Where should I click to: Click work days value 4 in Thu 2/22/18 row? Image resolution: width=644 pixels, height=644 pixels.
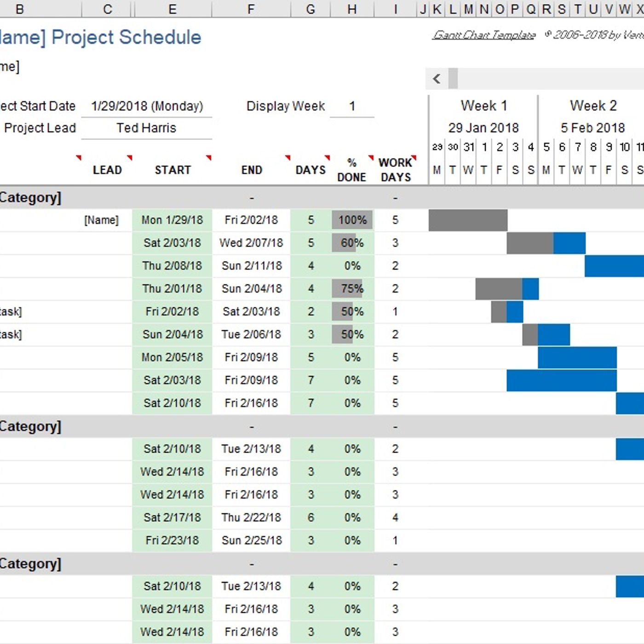(395, 517)
